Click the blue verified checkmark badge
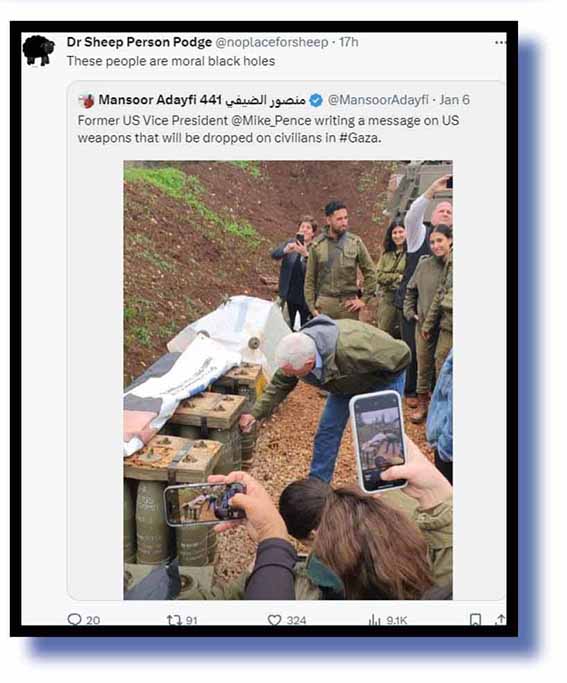The height and width of the screenshot is (683, 567). [316, 101]
